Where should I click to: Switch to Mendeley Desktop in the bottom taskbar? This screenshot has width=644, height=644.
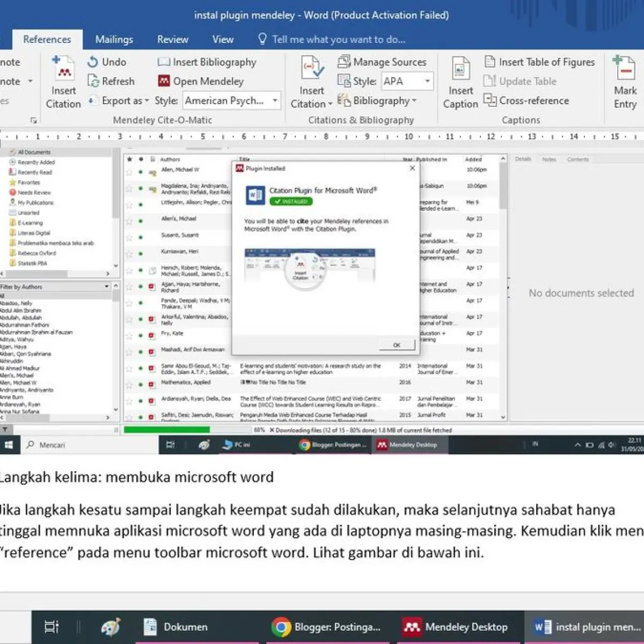point(456,627)
